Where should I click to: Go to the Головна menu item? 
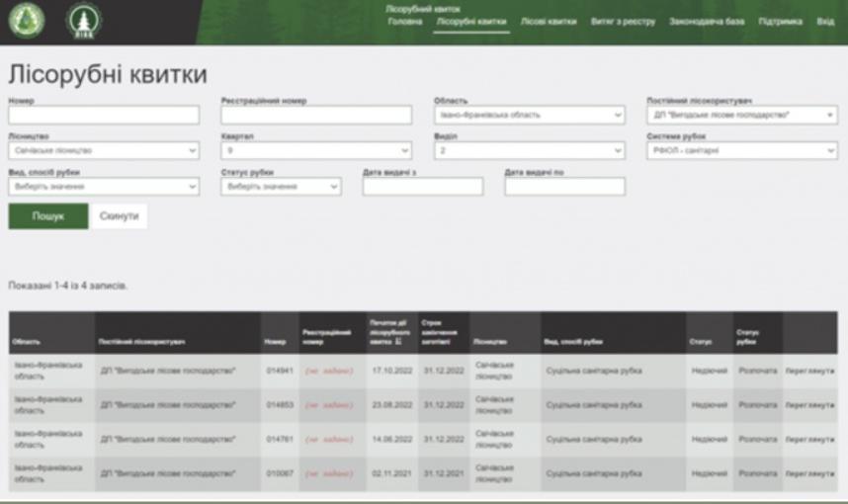click(x=404, y=21)
